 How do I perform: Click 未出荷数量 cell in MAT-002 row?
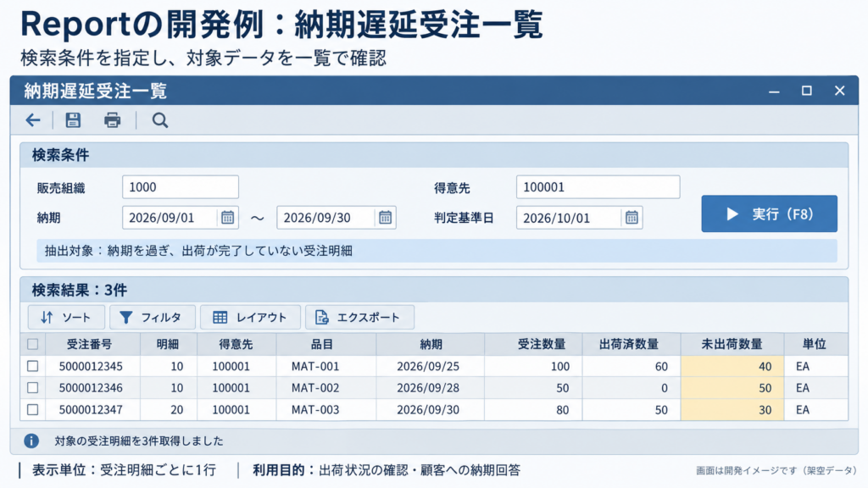[732, 388]
